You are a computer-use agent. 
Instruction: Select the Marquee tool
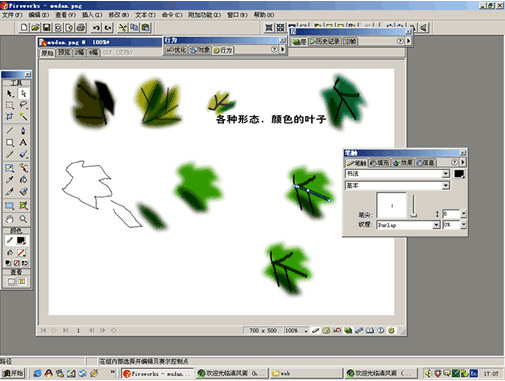pos(10,105)
